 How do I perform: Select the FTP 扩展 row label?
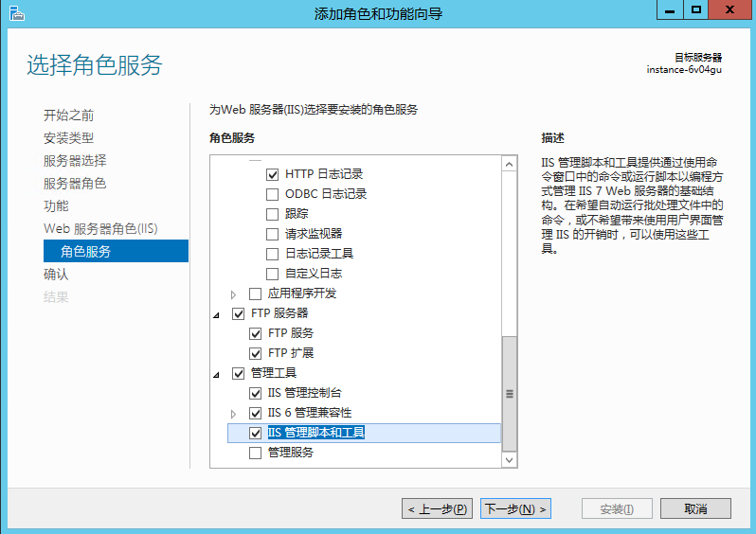(x=291, y=353)
